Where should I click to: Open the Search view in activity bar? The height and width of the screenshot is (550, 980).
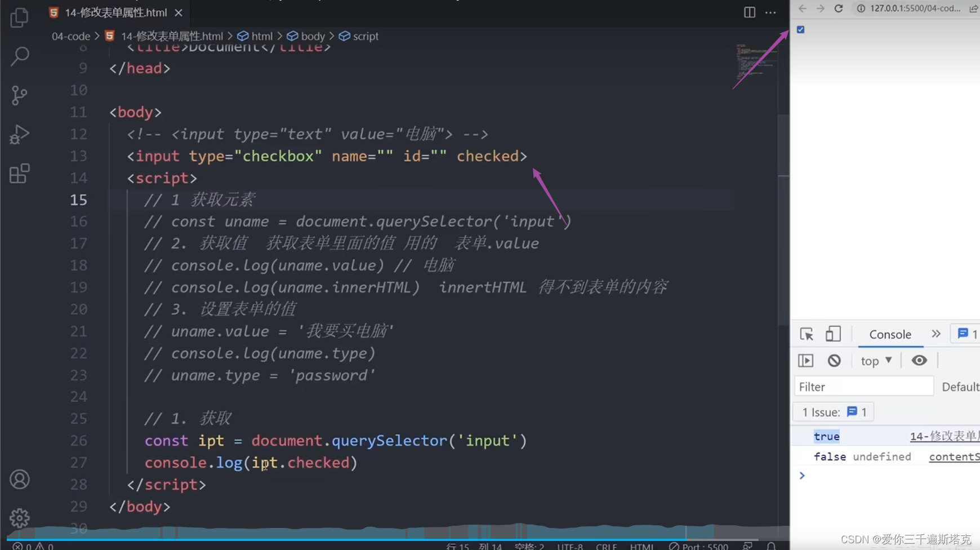[20, 56]
